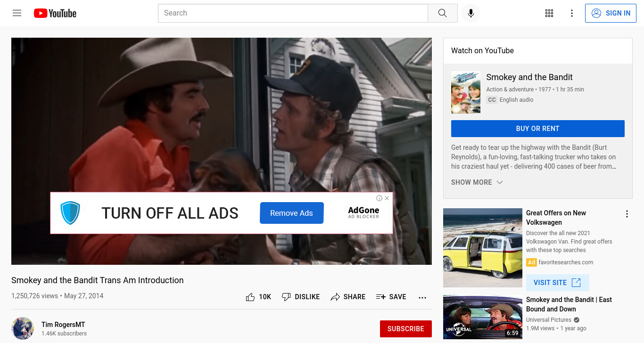Click CC closed captions badge

click(x=492, y=100)
